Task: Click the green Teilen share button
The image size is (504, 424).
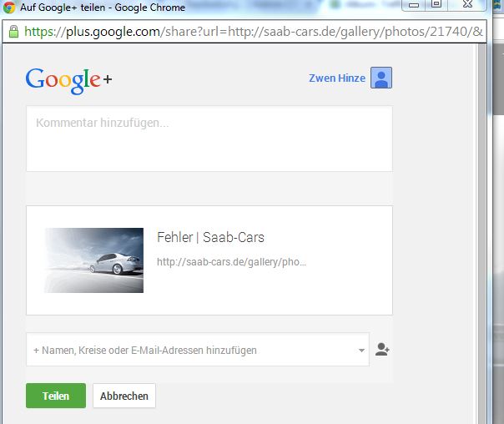Action: (x=56, y=396)
